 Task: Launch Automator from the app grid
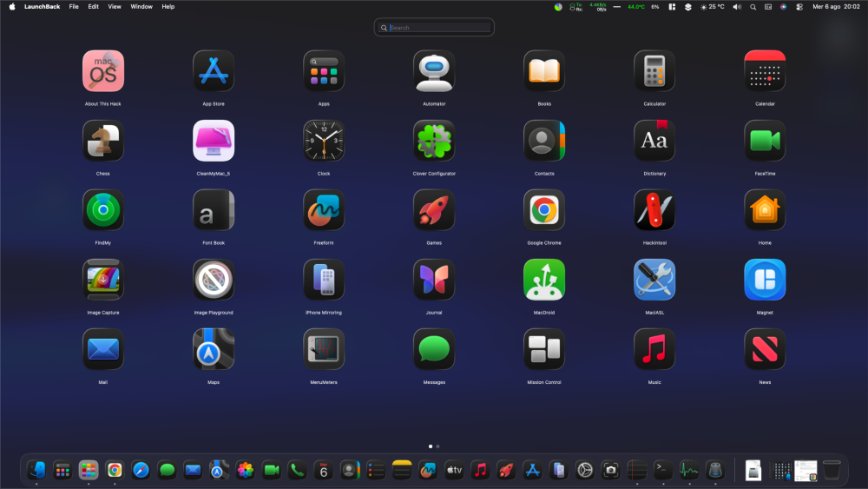434,71
